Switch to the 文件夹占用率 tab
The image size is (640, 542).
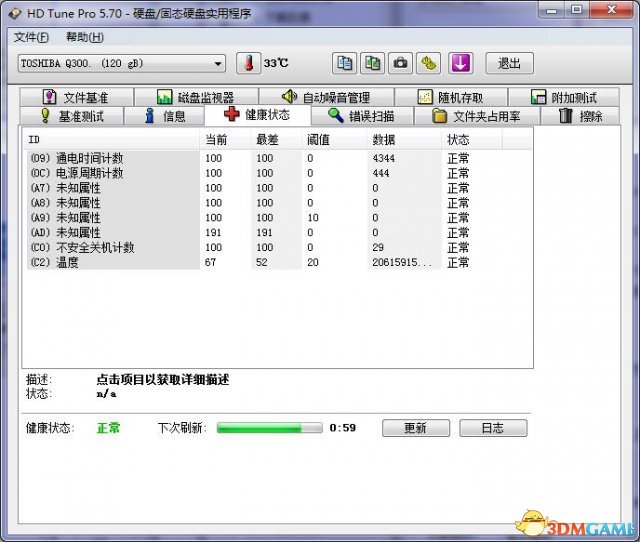(x=477, y=116)
